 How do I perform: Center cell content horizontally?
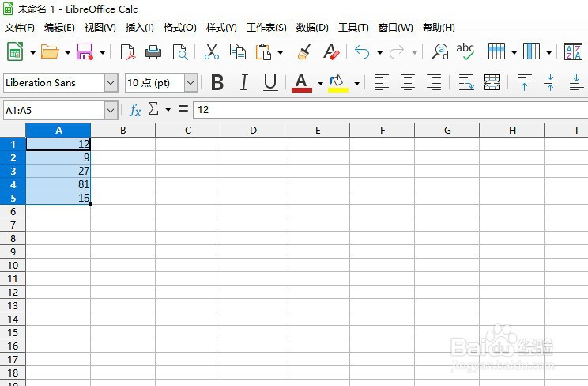[x=408, y=82]
